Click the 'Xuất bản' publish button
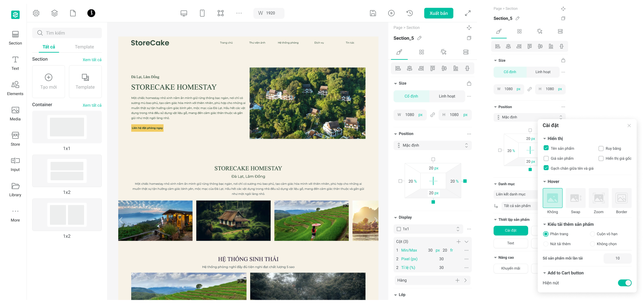This screenshot has height=304, width=644. [x=438, y=13]
